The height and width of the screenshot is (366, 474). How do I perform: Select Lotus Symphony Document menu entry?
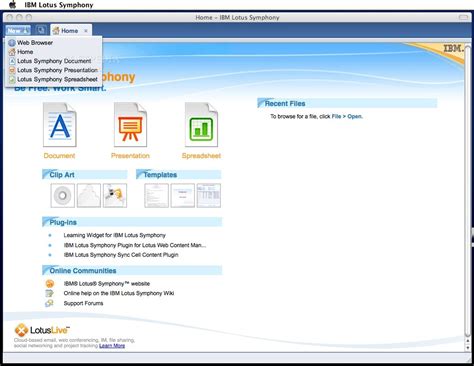[x=53, y=61]
